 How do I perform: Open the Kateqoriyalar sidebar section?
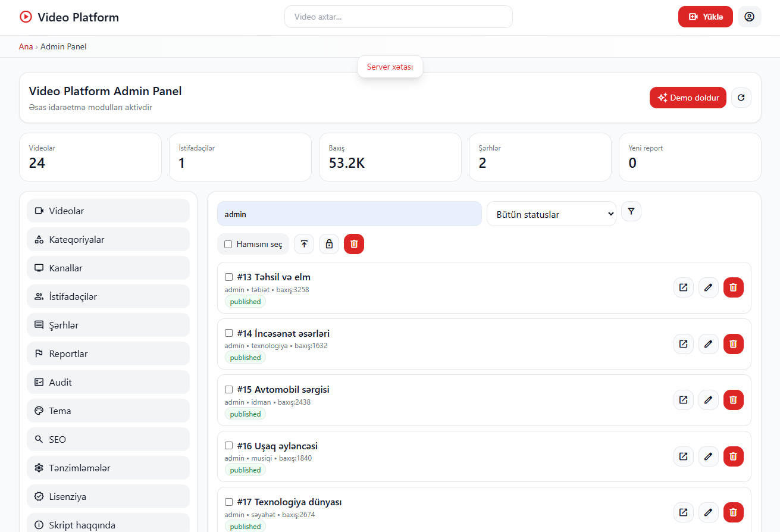click(108, 239)
